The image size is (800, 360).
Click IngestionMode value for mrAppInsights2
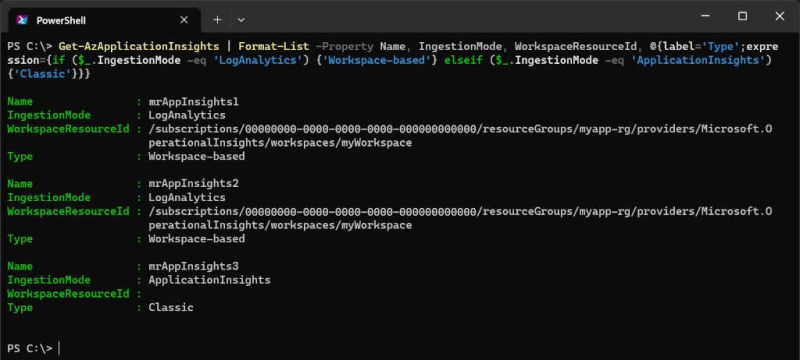(x=187, y=197)
